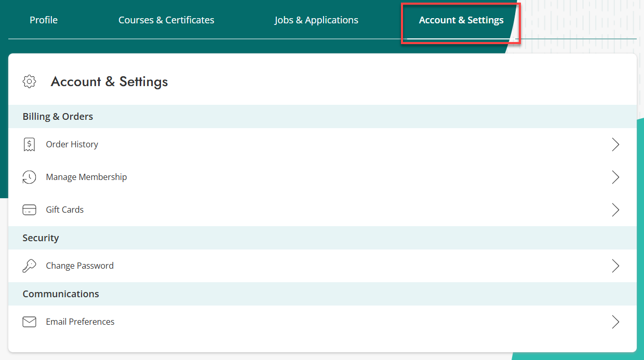Open the Order History text link
Screen dimensions: 644x360
72,145
